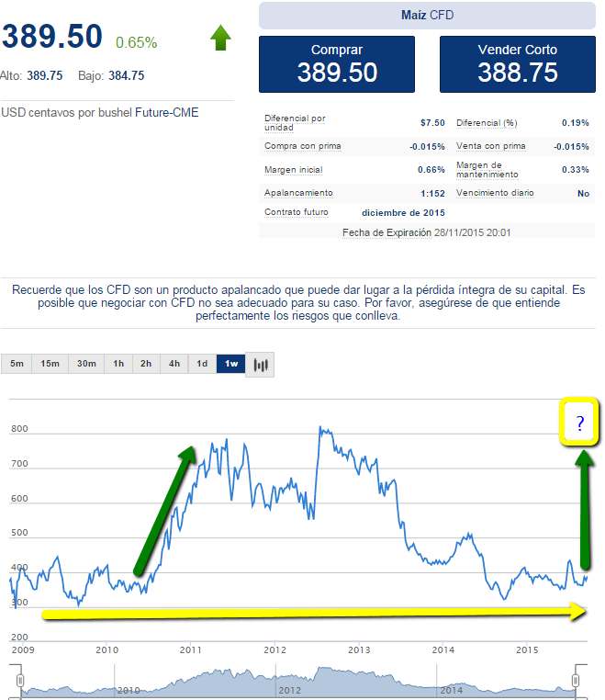Image resolution: width=605 pixels, height=700 pixels.
Task: Select the 5m timeframe
Action: coord(17,365)
